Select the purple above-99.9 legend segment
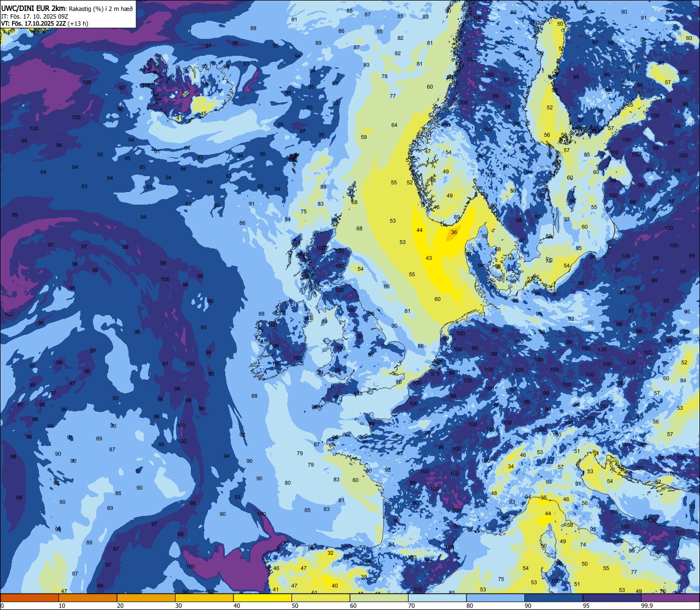 [670, 598]
